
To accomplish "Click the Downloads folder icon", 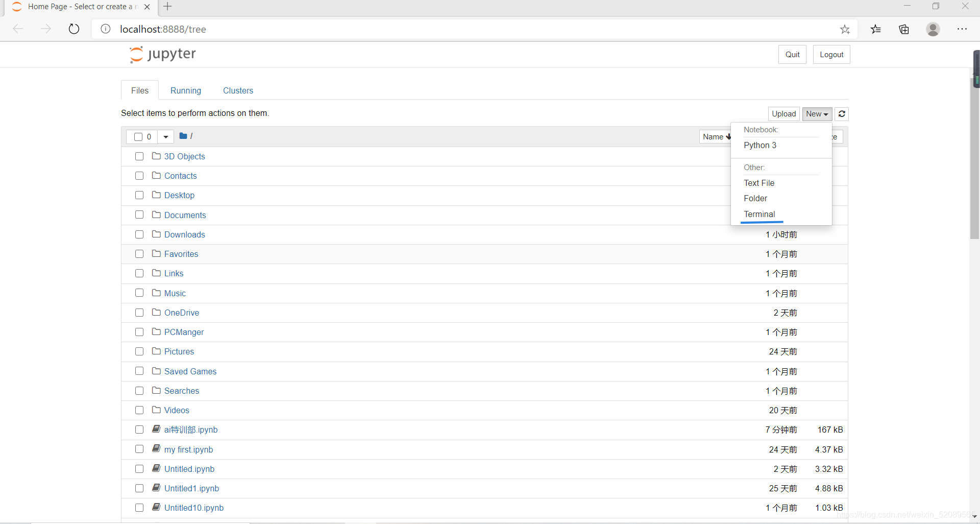I will pos(156,234).
